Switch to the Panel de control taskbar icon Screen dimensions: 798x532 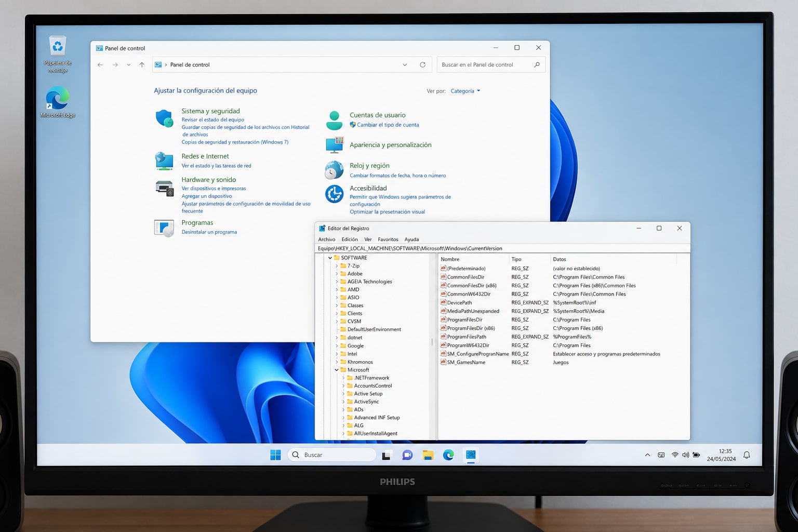(x=471, y=455)
